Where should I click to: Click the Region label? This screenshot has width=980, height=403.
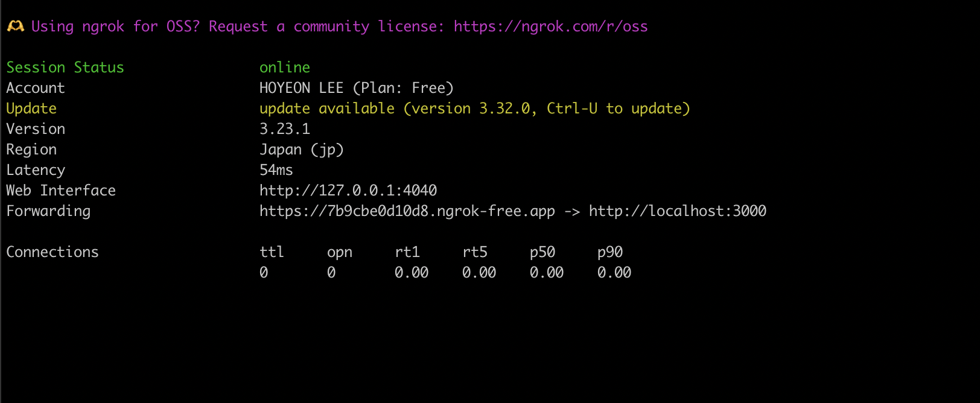point(31,150)
